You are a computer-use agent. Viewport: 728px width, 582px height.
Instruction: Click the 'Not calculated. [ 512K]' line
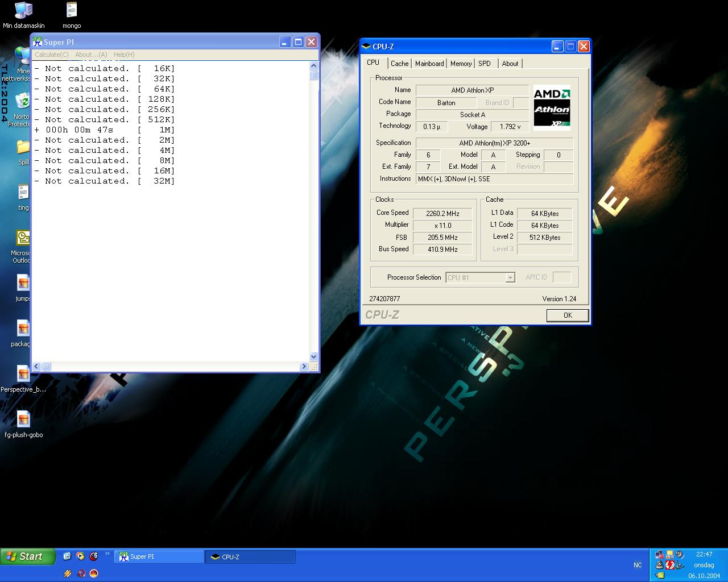pyautogui.click(x=105, y=119)
